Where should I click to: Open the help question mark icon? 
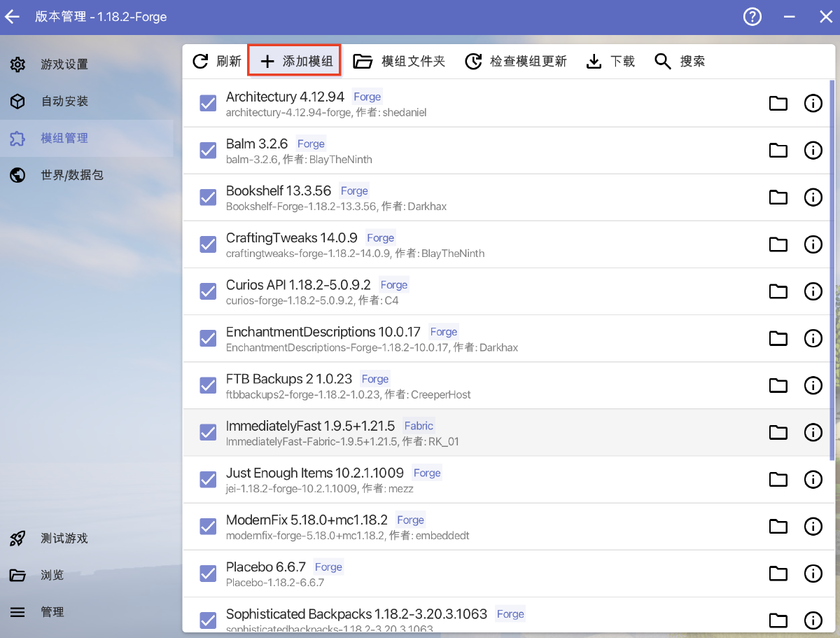coord(752,17)
